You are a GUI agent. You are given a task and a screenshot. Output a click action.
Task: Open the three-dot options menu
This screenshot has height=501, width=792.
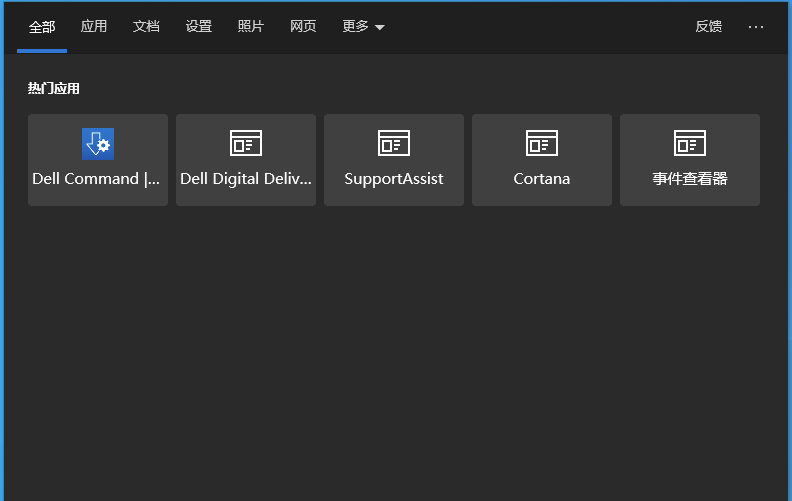[x=756, y=27]
